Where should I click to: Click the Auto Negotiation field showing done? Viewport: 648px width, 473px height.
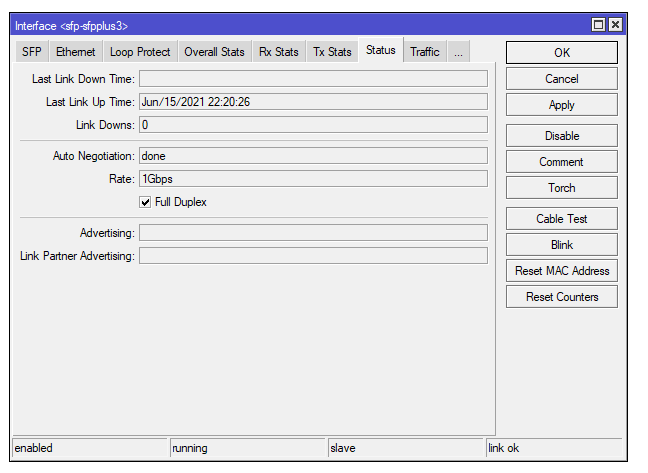(313, 156)
